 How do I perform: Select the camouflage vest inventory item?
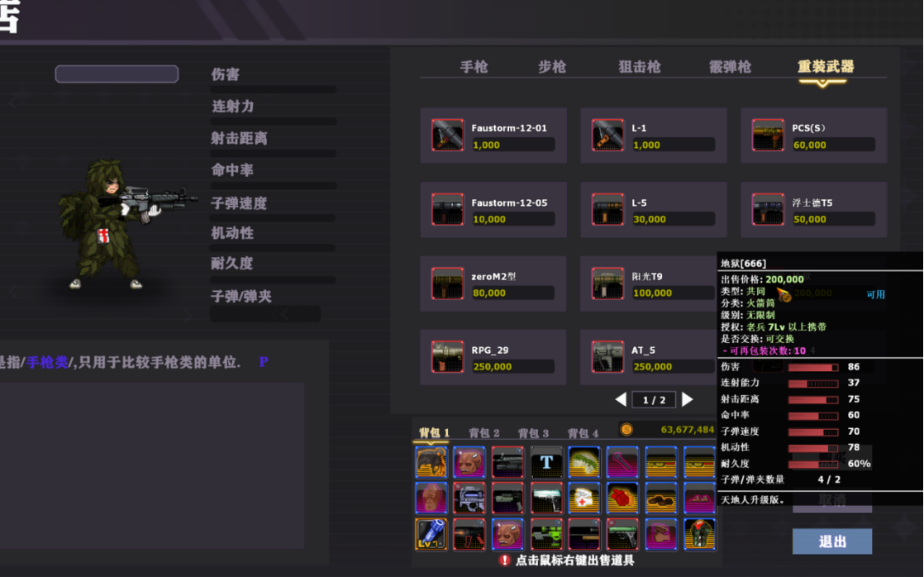(699, 534)
